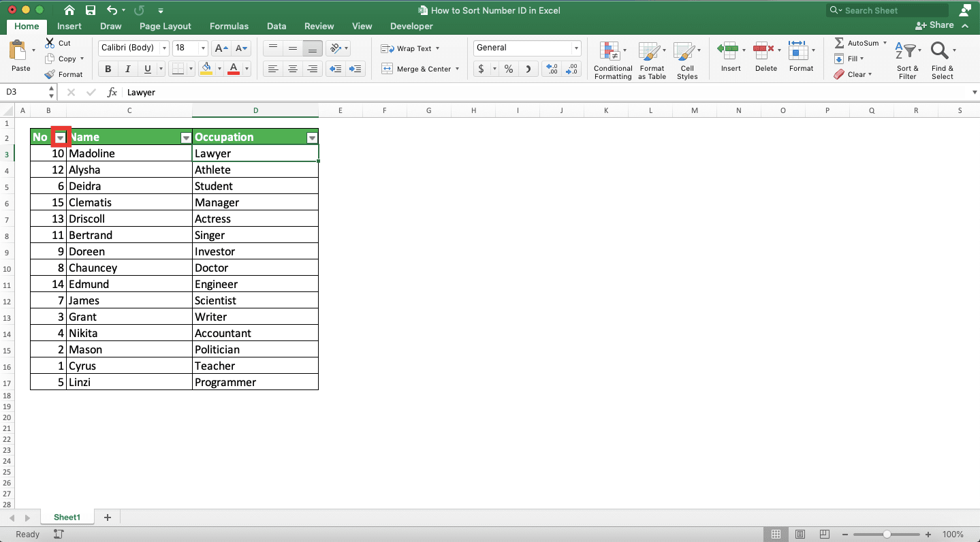Click Wrap Text
The height and width of the screenshot is (542, 980).
(411, 48)
